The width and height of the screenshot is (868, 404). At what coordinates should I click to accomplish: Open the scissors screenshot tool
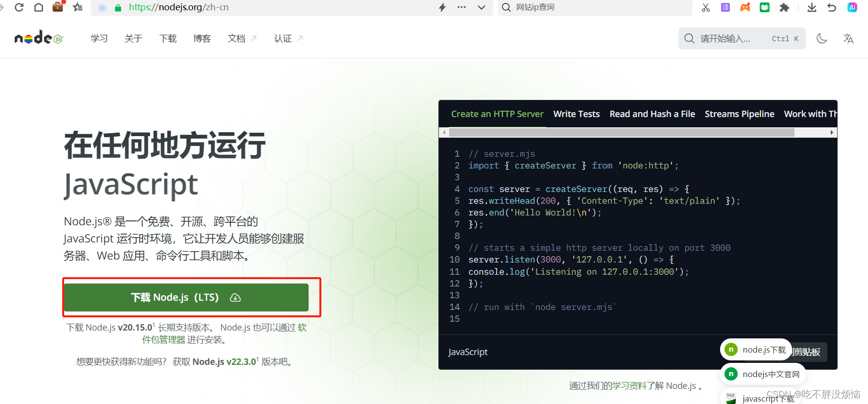706,8
